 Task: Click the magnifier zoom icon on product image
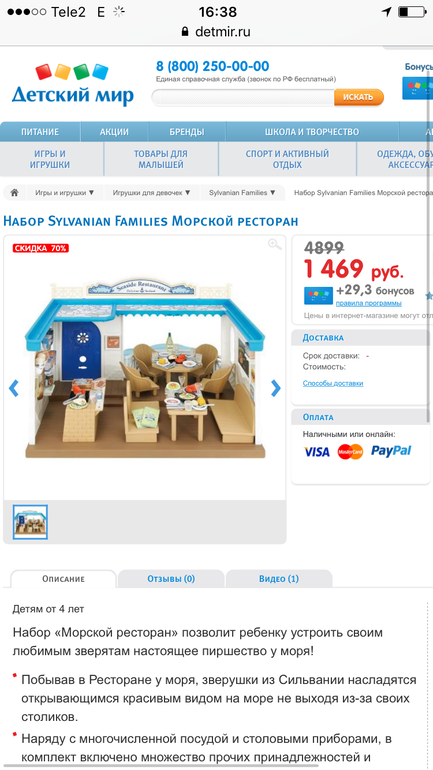(274, 245)
